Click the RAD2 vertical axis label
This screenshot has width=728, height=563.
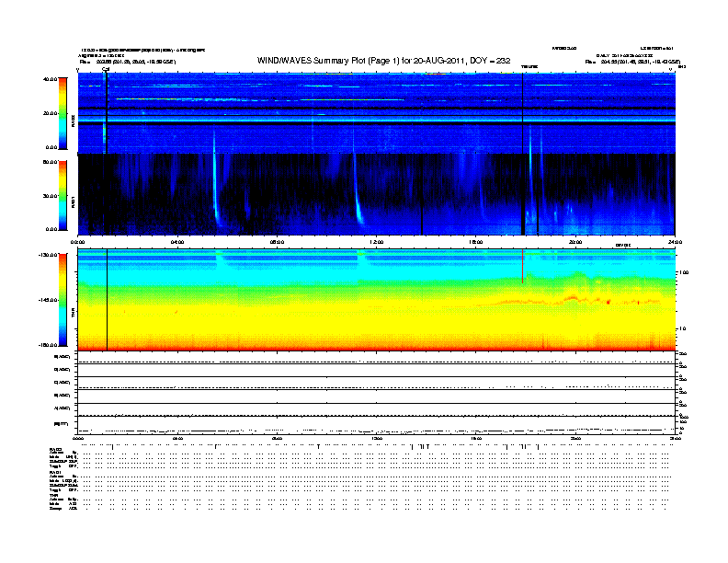(74, 121)
